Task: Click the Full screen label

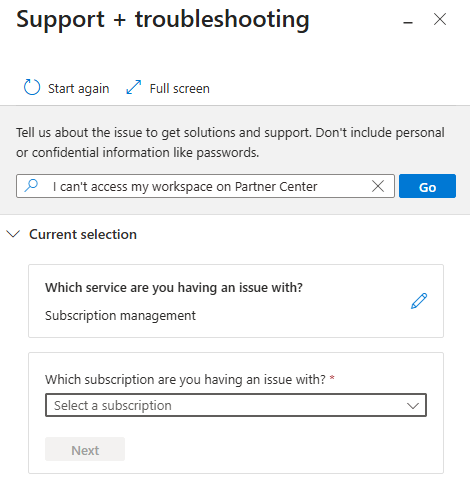Action: 180,89
